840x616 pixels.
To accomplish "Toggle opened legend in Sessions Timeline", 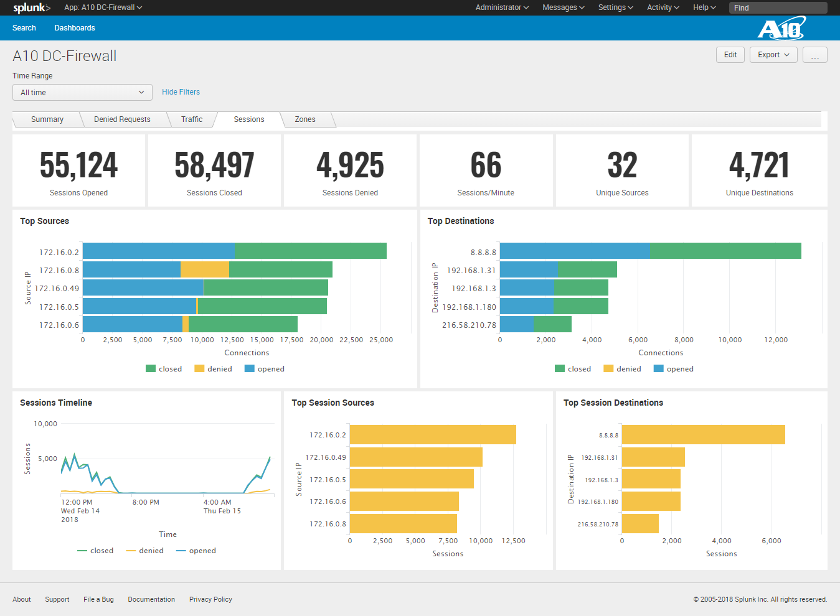I will (196, 551).
